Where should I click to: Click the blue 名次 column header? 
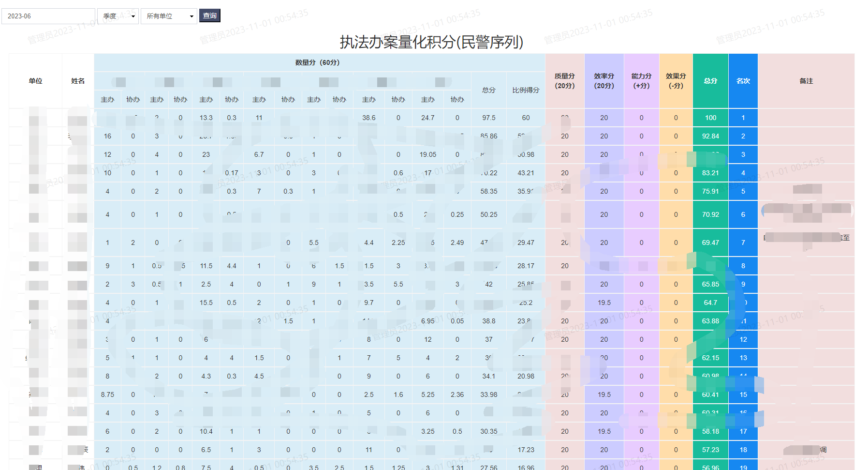(743, 81)
